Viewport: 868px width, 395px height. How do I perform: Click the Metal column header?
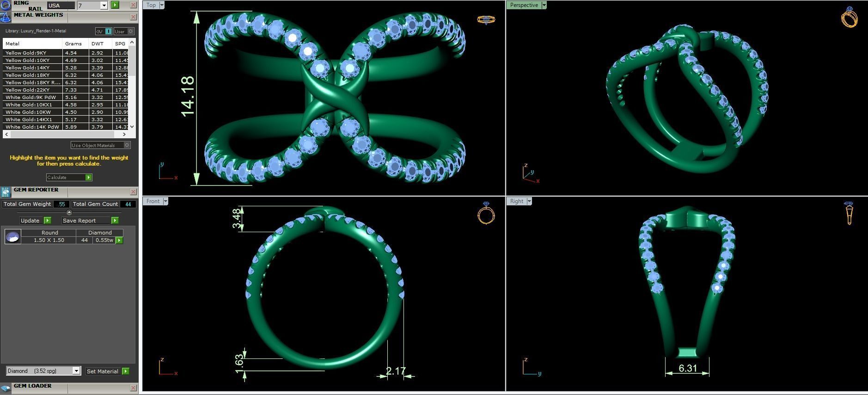pos(32,43)
